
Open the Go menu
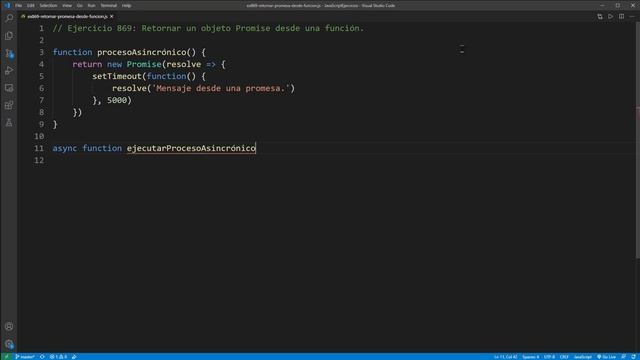click(80, 5)
